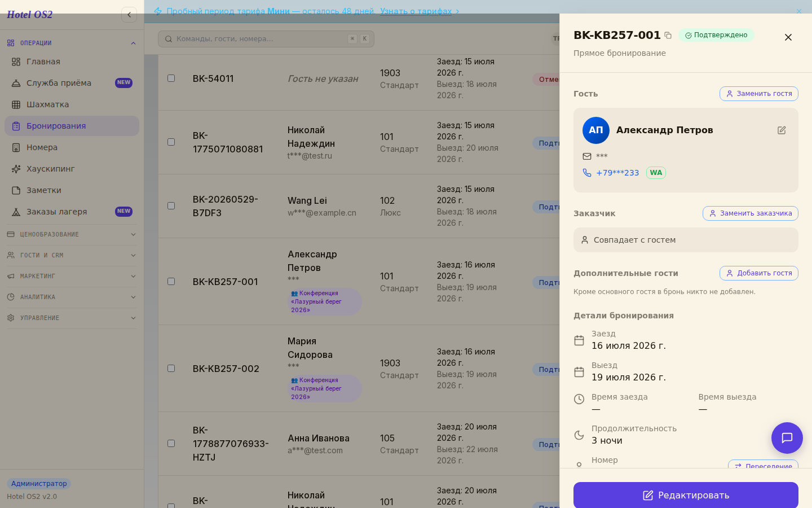The height and width of the screenshot is (508, 812).
Task: Edit guest Александр Петров pencil icon
Action: coord(782,130)
